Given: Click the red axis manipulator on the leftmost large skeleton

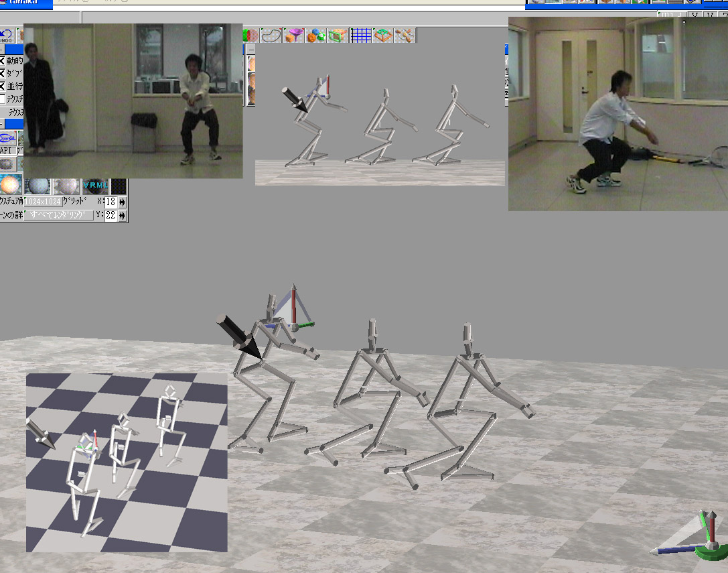Looking at the screenshot, I should pos(293,304).
